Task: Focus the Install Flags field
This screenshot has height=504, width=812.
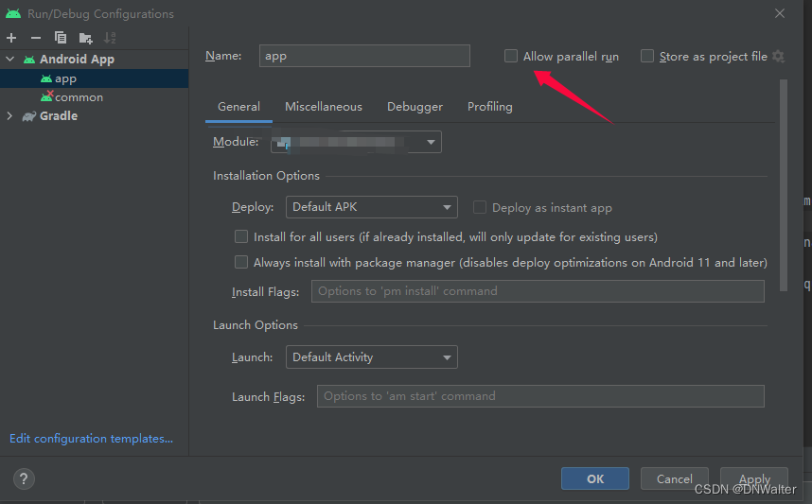Action: tap(538, 291)
